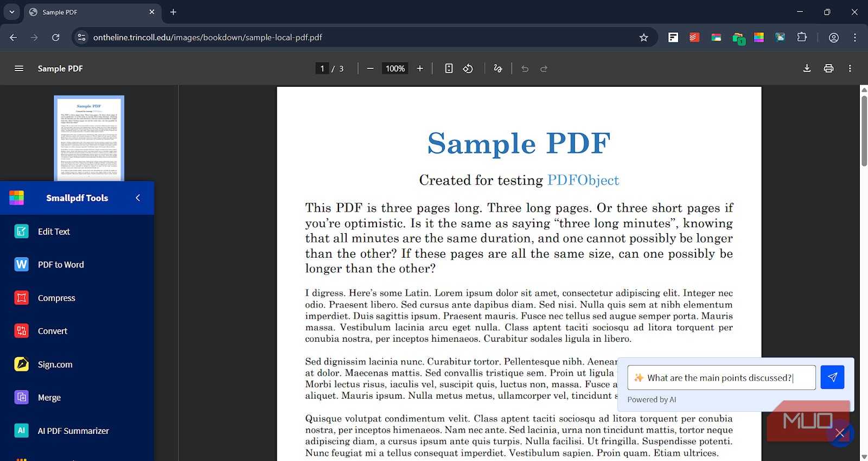Open the Chrome profile icon
The width and height of the screenshot is (868, 461).
834,37
